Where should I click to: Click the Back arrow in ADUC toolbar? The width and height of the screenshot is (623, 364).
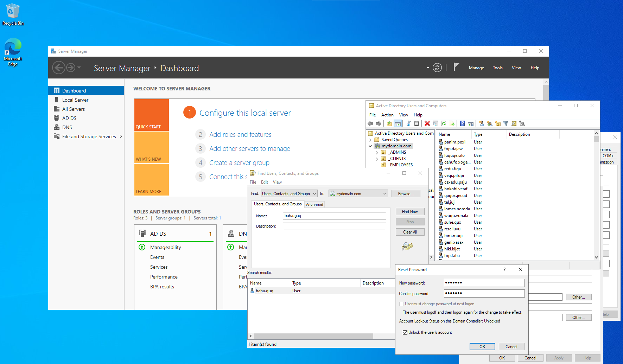click(x=370, y=123)
